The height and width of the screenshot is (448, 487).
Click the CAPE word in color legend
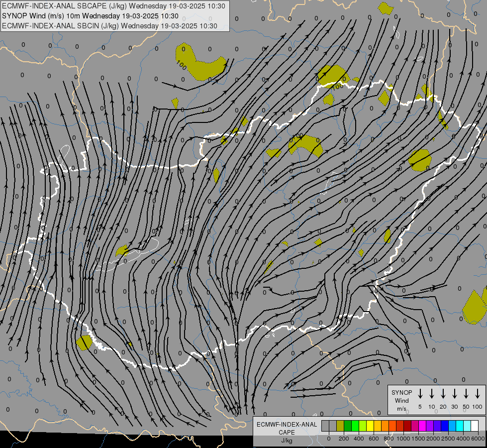click(287, 433)
